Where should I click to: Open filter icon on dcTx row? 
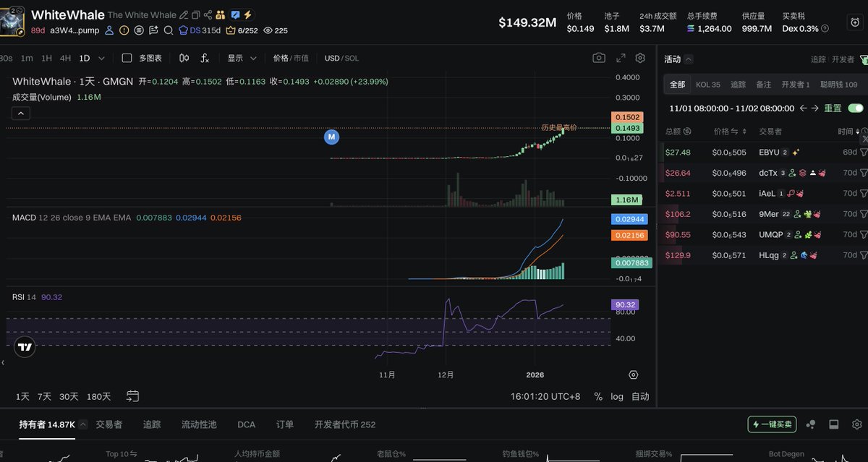point(863,174)
